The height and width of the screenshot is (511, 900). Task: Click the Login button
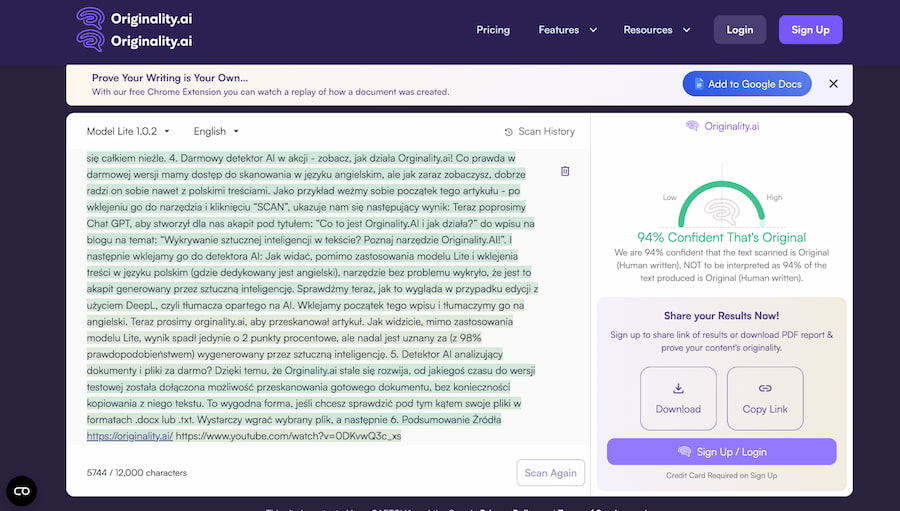739,30
